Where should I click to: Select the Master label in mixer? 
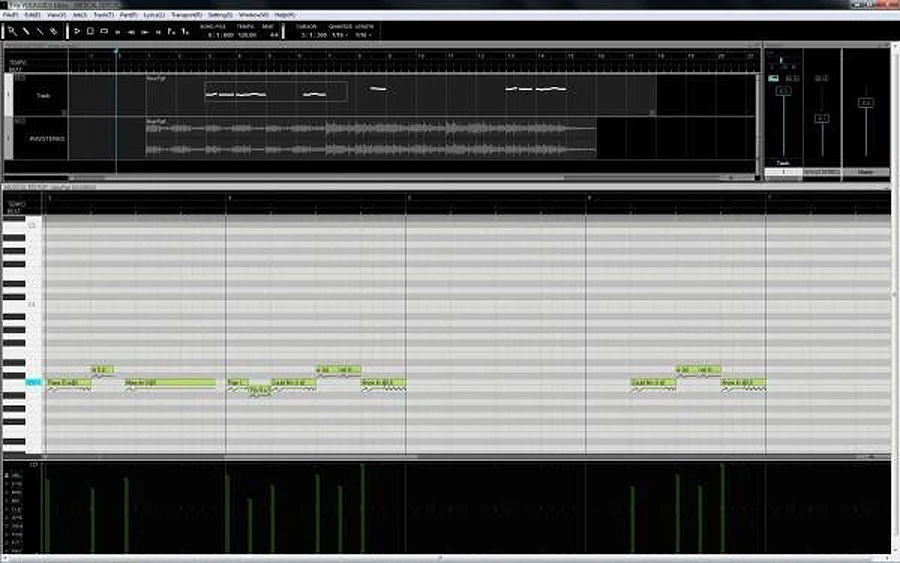click(866, 172)
